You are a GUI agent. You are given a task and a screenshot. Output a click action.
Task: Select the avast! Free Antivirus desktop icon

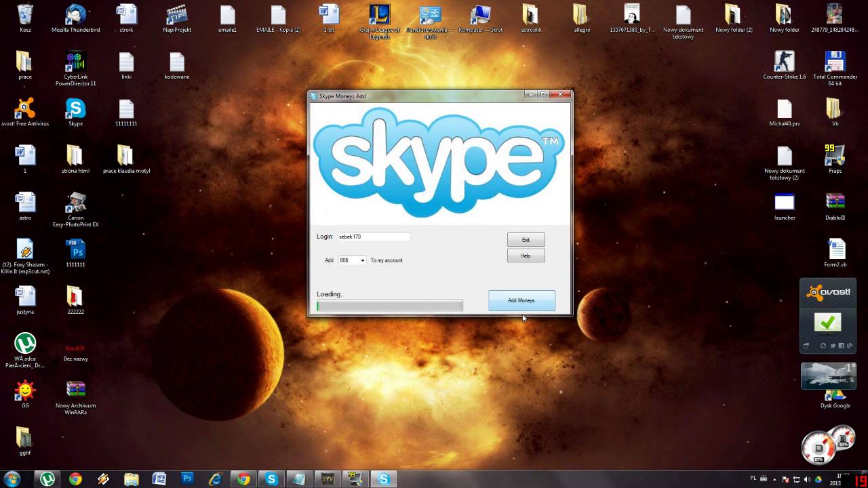click(25, 113)
